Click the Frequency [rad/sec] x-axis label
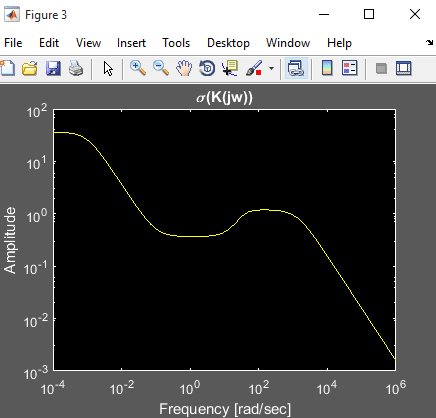 click(225, 409)
